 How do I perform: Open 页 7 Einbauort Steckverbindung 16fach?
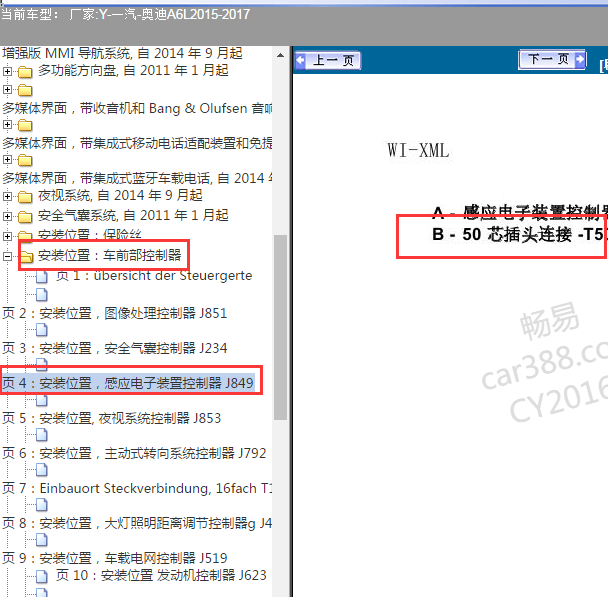(137, 488)
